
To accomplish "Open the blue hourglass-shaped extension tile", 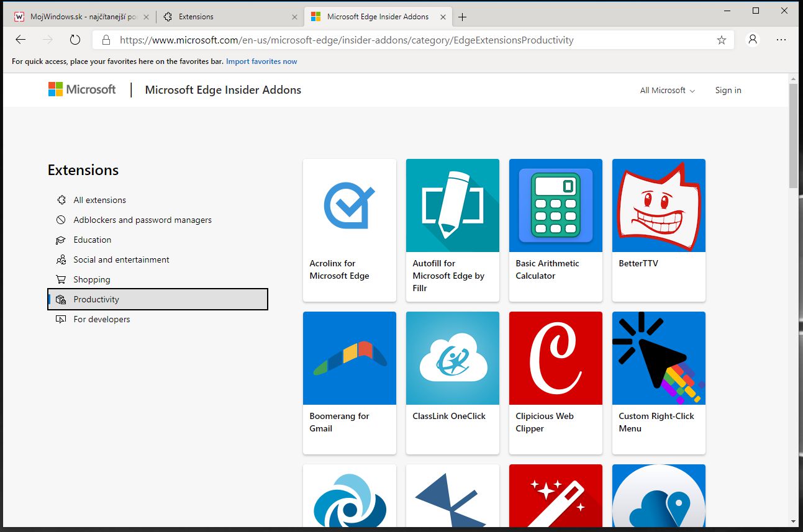I will click(x=453, y=495).
